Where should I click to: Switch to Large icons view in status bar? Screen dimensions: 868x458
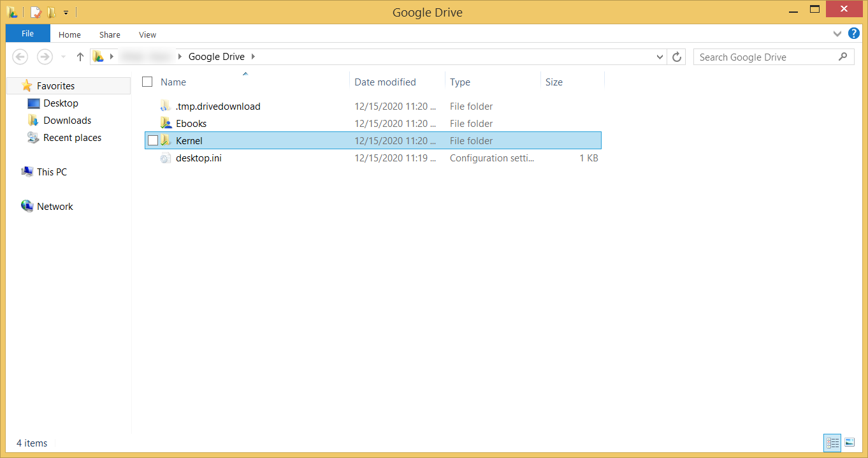(850, 443)
